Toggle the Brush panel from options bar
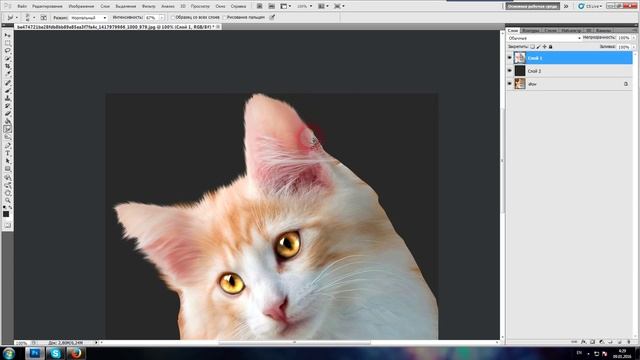Screen dimensions: 640x360 point(44,18)
